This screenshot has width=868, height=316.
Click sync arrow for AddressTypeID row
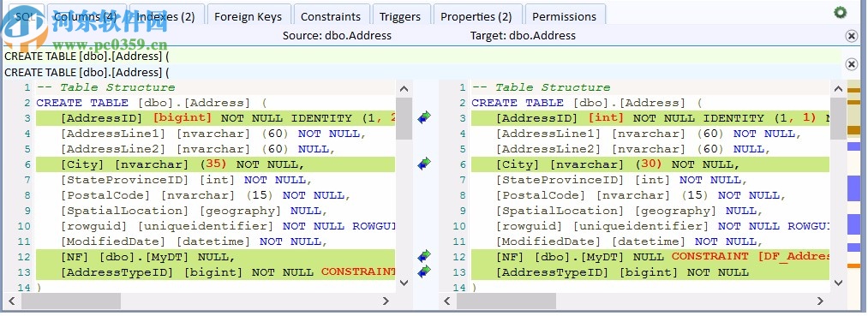coord(425,271)
